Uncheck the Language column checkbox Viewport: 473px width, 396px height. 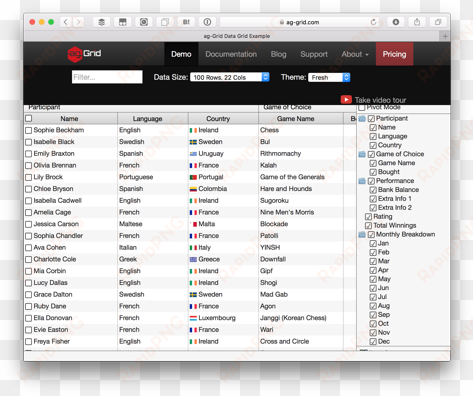[373, 137]
